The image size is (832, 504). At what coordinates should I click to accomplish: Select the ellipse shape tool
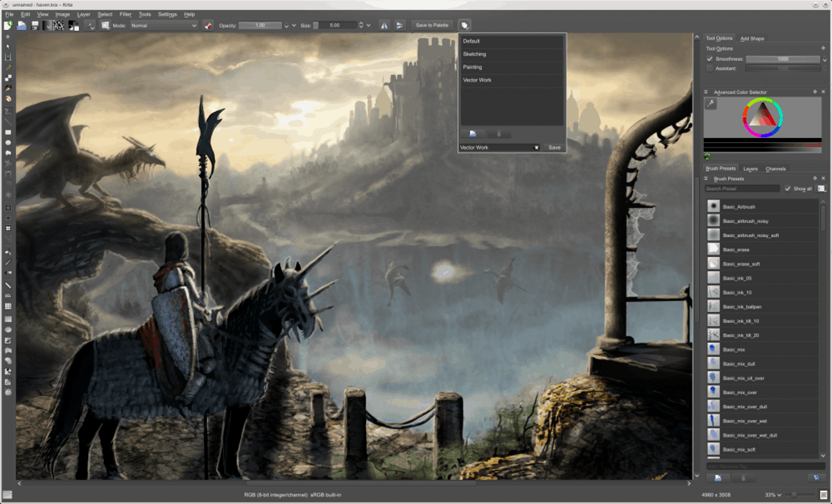click(x=8, y=142)
